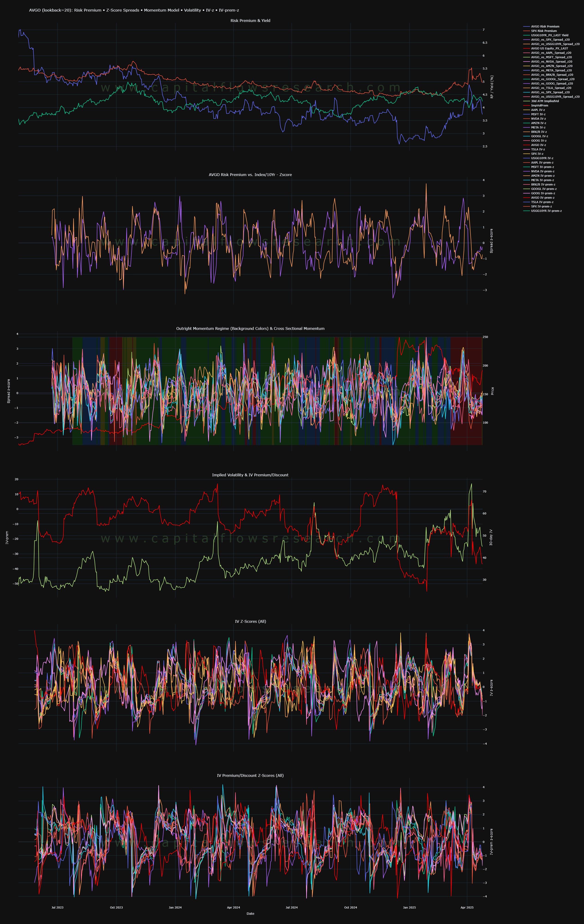Toggle NVDA IV-z legend entry
The width and height of the screenshot is (584, 924).
pyautogui.click(x=534, y=119)
